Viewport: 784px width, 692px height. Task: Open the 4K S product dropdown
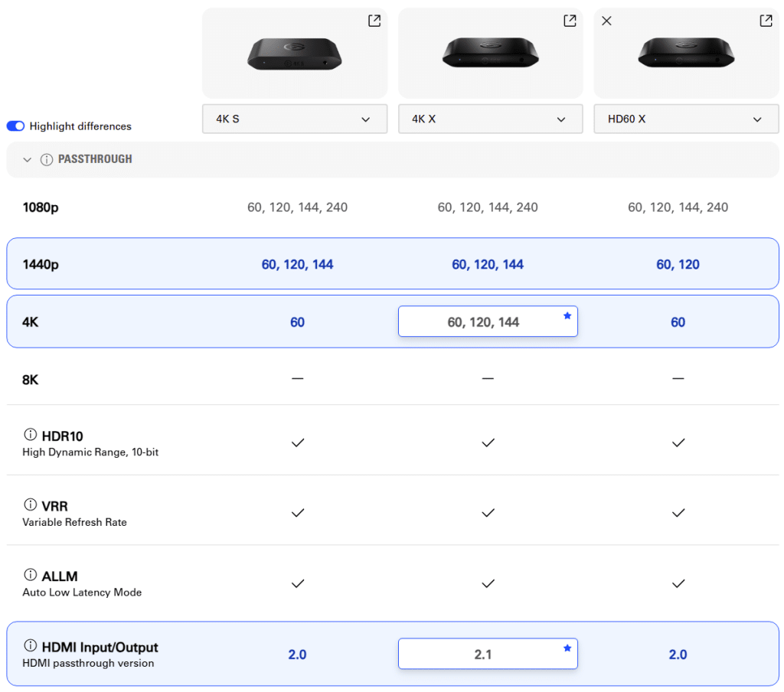pyautogui.click(x=295, y=119)
